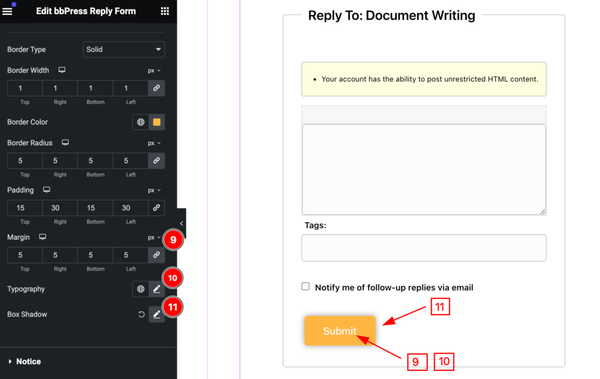Viewport: 600px width, 379px height.
Task: Collapse the editor panel with side arrow
Action: (181, 223)
